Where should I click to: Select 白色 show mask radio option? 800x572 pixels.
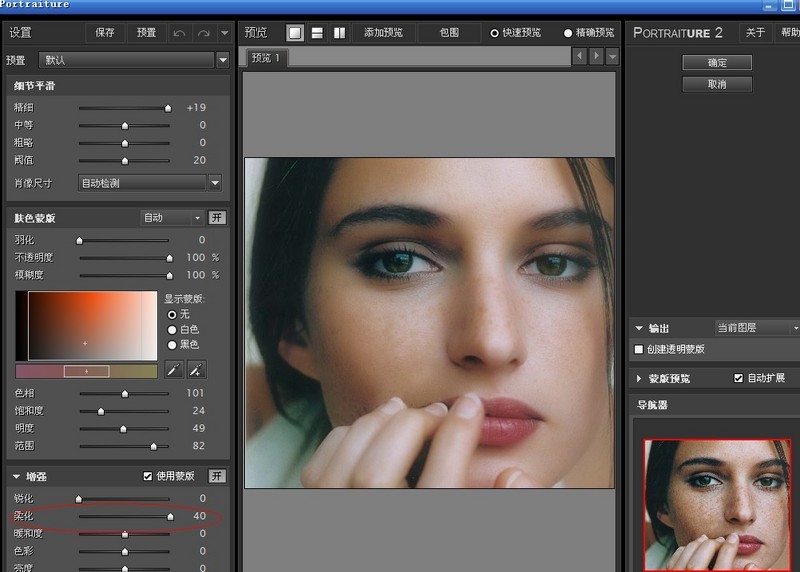(172, 330)
